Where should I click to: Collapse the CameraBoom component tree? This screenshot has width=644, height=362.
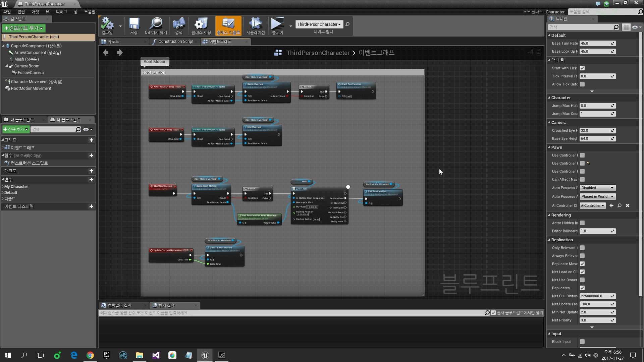(x=6, y=66)
